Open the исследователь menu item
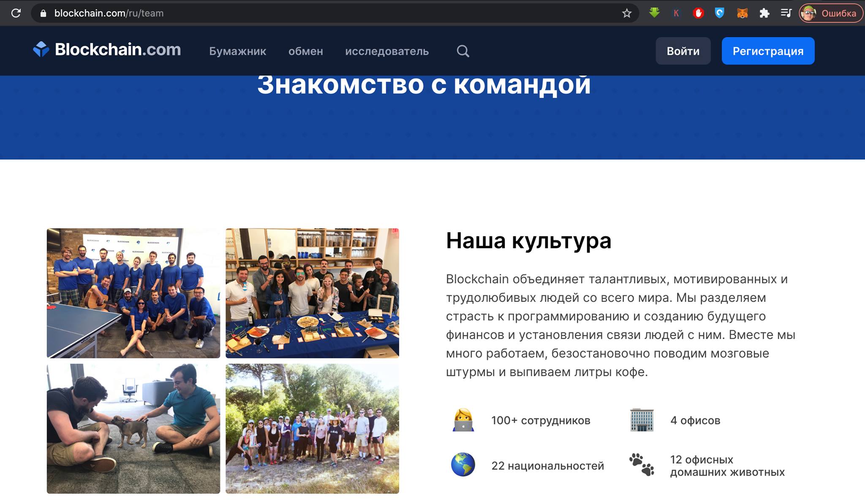The image size is (865, 504). click(387, 51)
